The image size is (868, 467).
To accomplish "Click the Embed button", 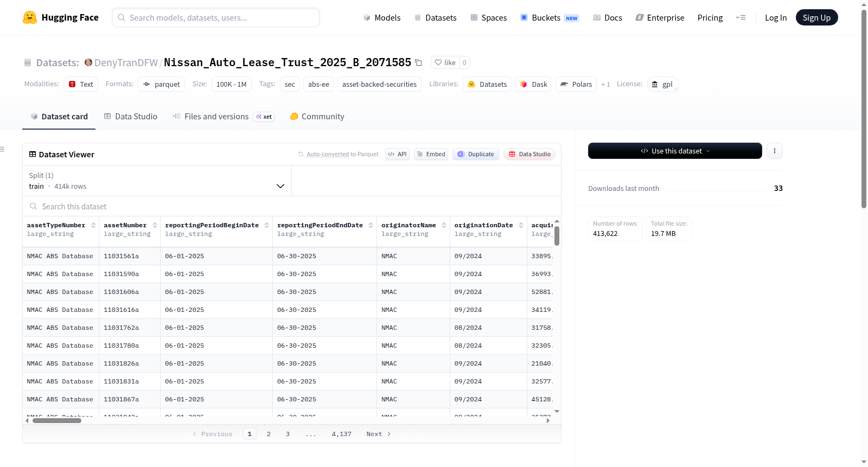I will 431,154.
